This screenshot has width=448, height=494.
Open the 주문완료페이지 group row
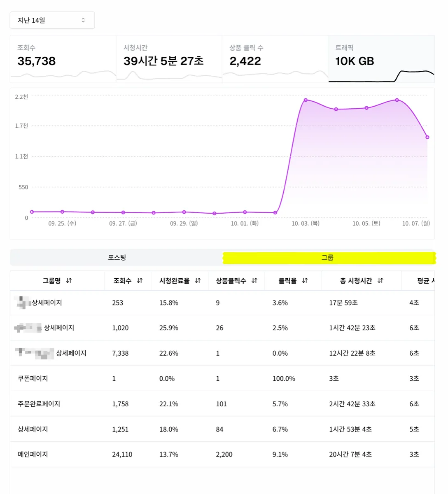click(x=222, y=404)
